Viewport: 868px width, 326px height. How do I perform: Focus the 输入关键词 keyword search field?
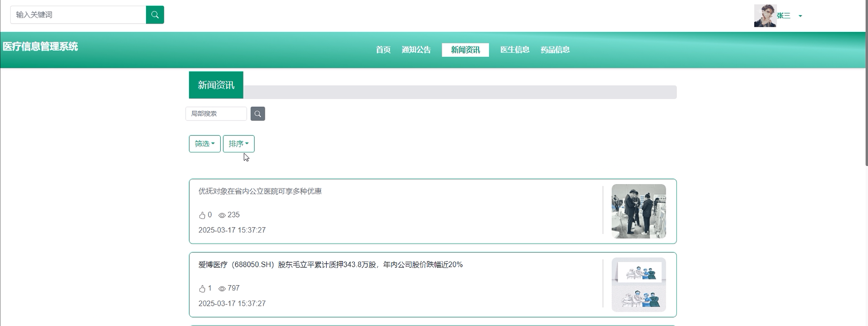pyautogui.click(x=78, y=15)
